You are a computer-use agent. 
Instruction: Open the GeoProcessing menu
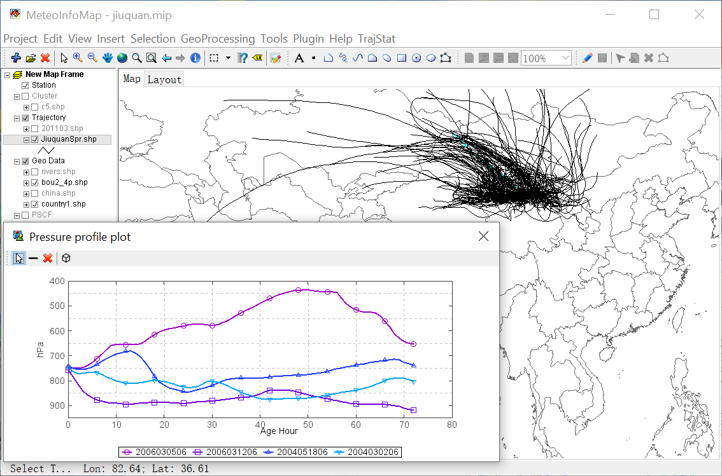[218, 39]
